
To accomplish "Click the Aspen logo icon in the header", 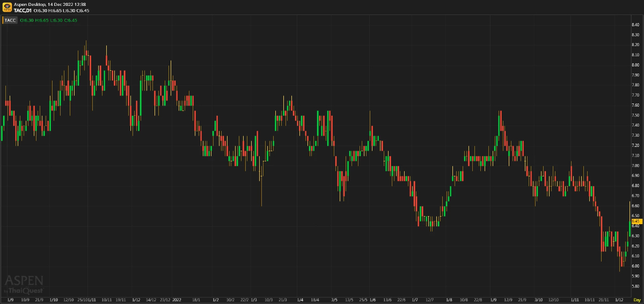I will click(8, 7).
